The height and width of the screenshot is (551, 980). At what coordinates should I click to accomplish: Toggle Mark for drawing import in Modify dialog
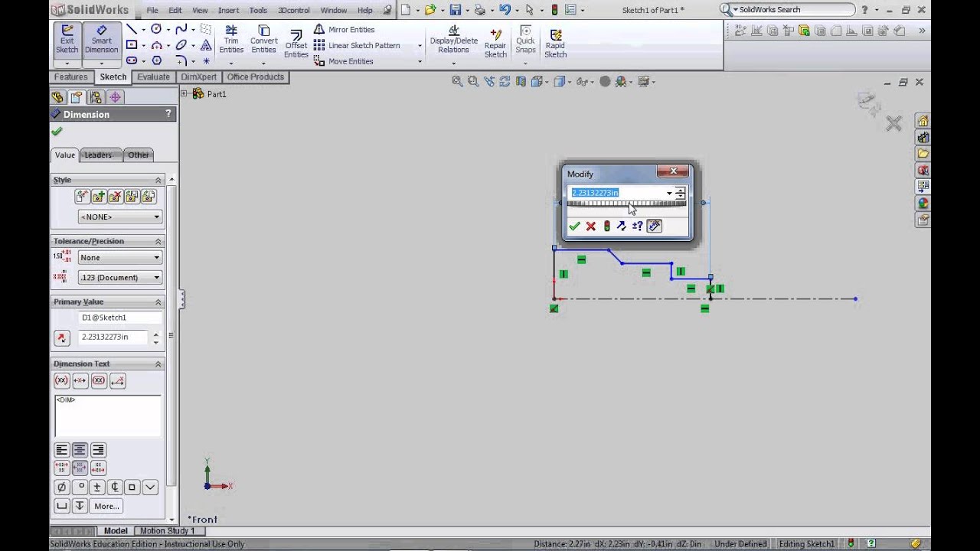tap(654, 226)
